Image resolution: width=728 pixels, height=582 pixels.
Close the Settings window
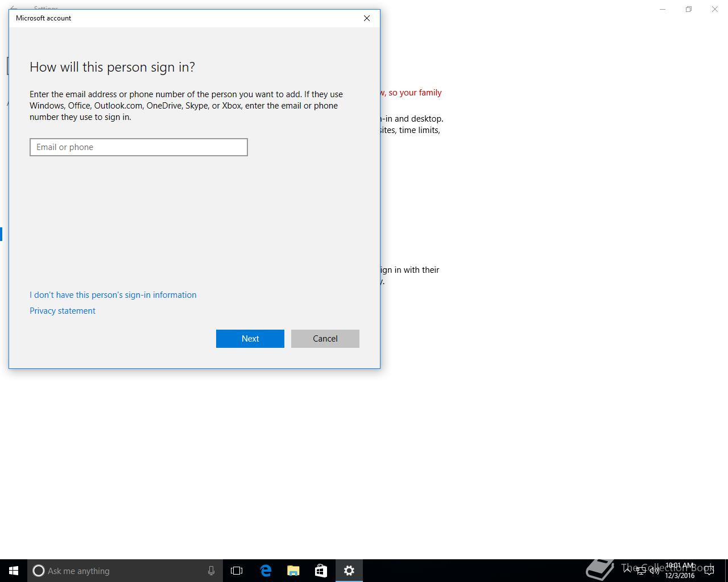[715, 9]
